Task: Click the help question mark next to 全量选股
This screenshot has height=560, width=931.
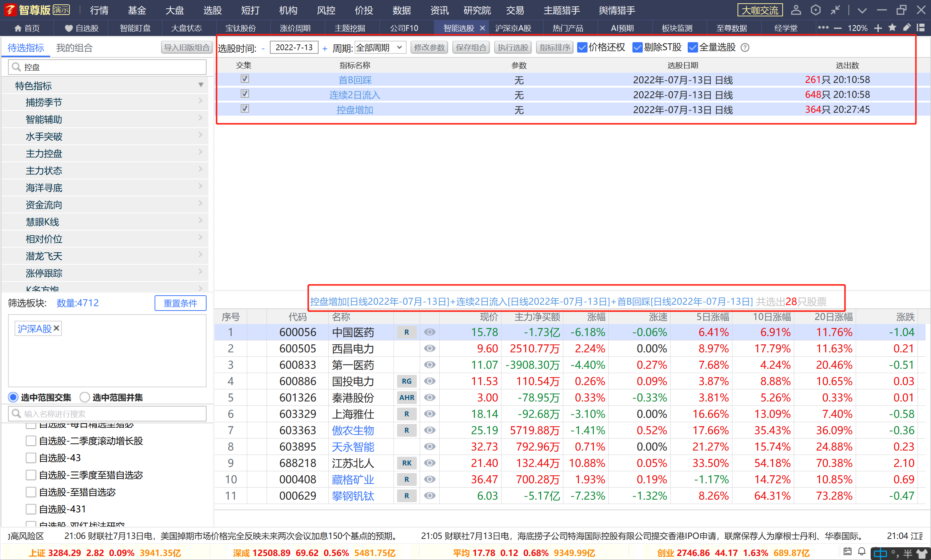Action: [x=745, y=48]
